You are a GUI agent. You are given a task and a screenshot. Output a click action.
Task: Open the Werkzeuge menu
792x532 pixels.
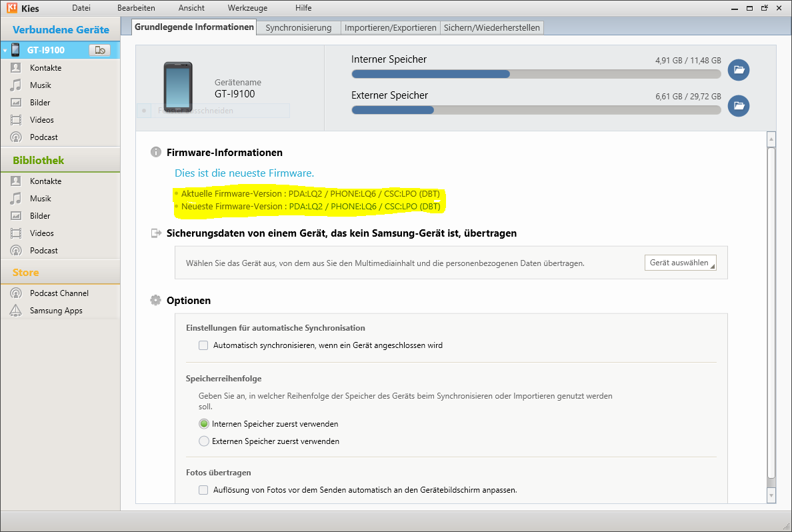(247, 8)
